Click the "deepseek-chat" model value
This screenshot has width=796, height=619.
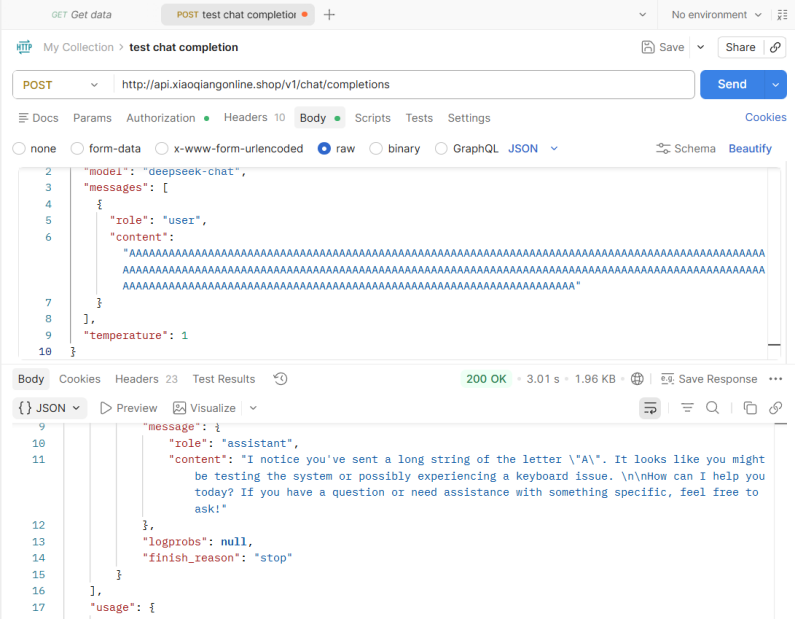(191, 172)
